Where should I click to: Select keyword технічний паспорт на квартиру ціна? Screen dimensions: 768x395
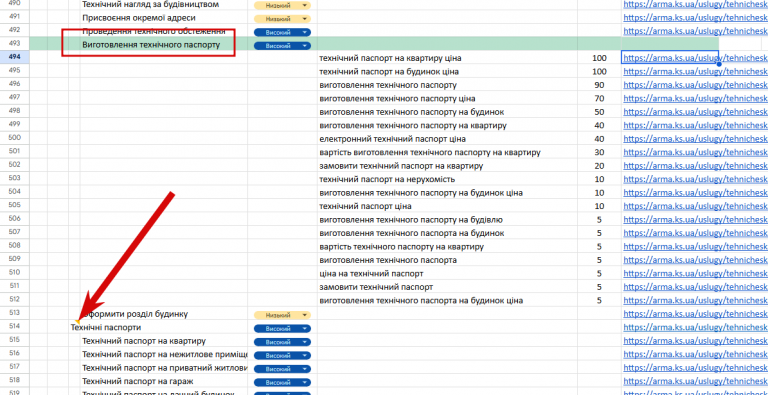click(x=390, y=58)
